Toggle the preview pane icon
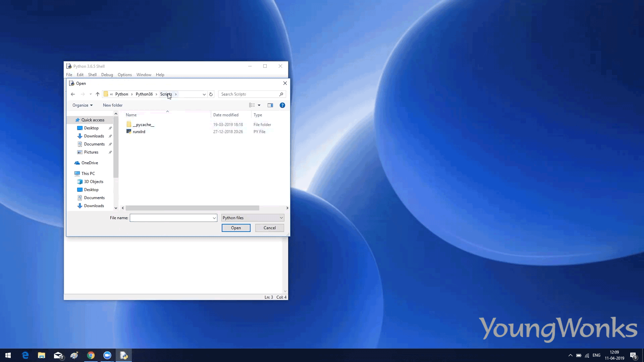644x362 pixels. [270, 105]
